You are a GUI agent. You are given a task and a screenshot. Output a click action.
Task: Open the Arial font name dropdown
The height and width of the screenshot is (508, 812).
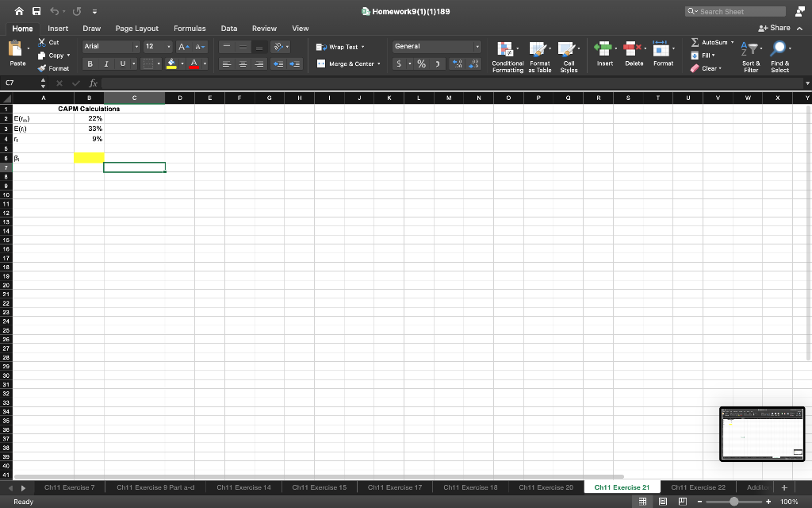pos(135,47)
